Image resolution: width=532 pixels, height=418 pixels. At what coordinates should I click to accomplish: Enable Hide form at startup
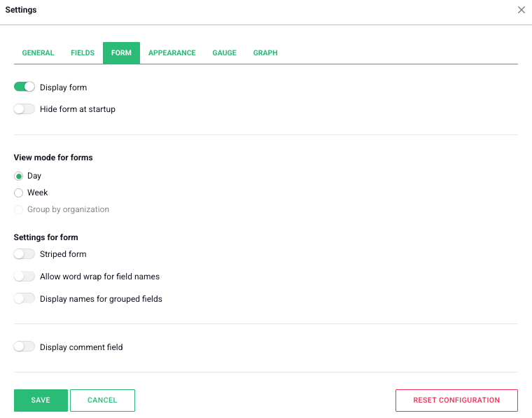click(x=24, y=109)
